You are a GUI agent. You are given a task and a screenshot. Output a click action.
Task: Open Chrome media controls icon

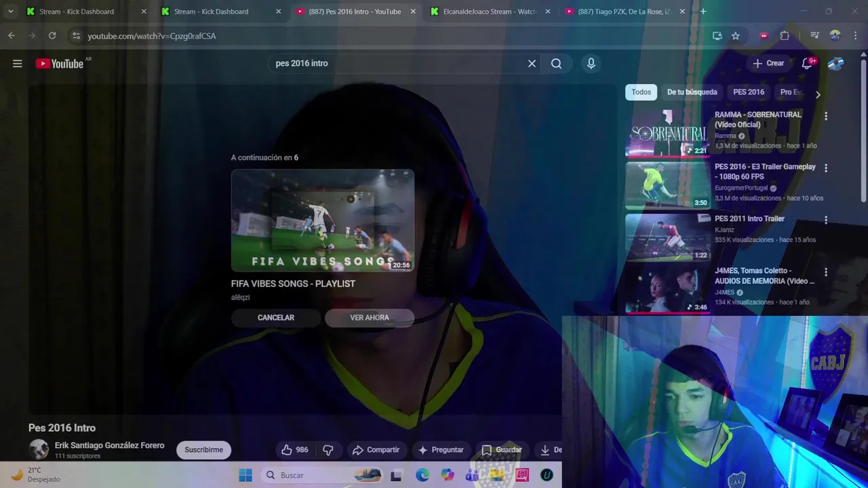pos(815,36)
